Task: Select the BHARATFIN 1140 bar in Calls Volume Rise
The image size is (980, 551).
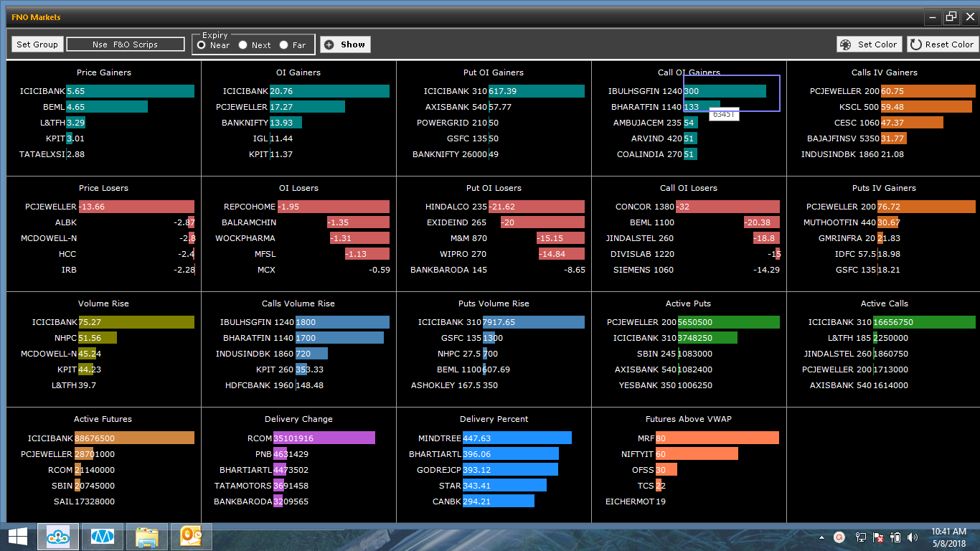Action: 339,338
